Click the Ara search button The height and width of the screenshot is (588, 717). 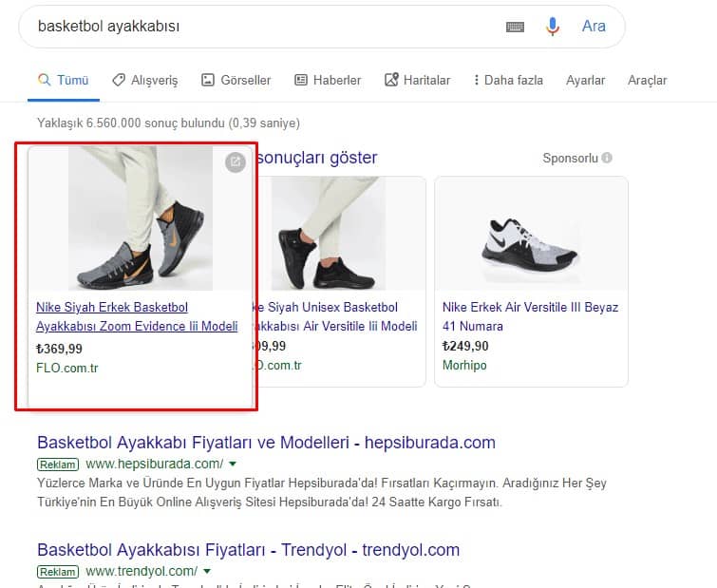coord(594,27)
